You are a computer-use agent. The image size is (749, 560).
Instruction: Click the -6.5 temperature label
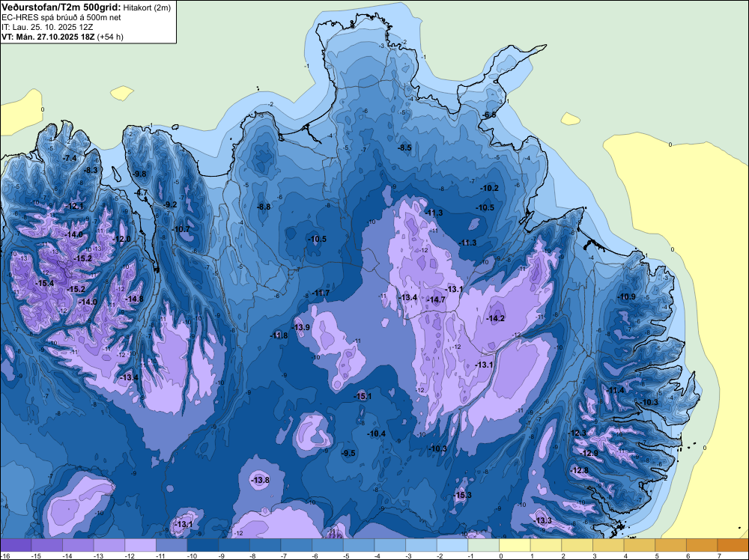click(x=488, y=115)
